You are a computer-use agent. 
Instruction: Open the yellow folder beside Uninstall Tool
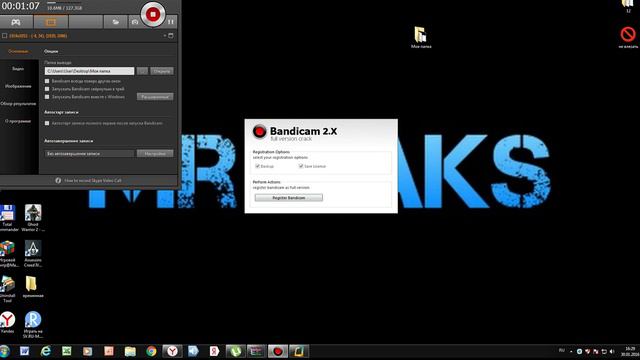(x=32, y=287)
